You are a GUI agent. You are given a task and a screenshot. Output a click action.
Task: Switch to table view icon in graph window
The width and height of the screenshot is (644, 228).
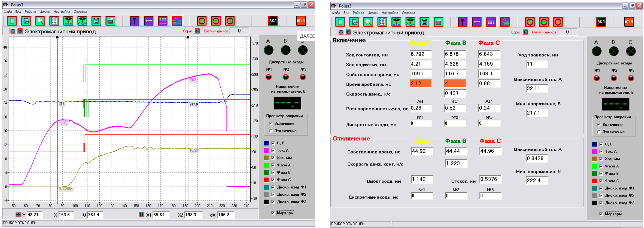click(x=163, y=21)
